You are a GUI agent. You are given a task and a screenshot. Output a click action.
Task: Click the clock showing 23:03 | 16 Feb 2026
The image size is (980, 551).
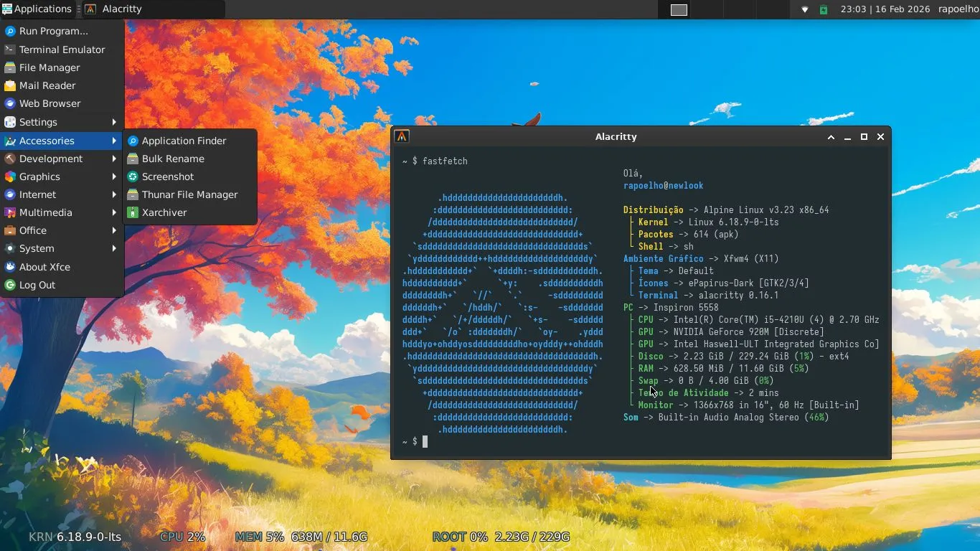pyautogui.click(x=885, y=9)
